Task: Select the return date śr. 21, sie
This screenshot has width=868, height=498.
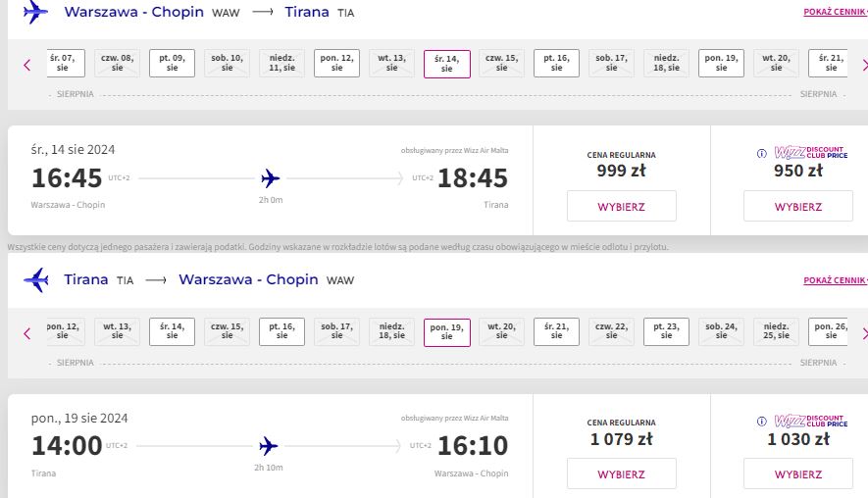Action: (556, 331)
